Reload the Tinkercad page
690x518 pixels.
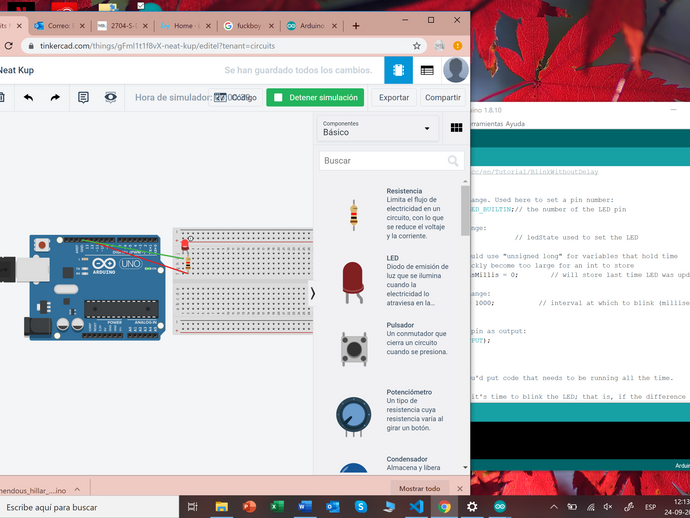pyautogui.click(x=8, y=46)
